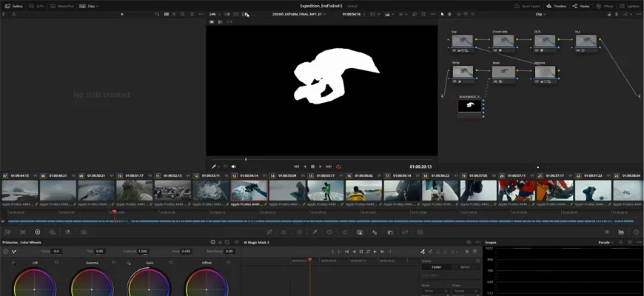Open the Scopes palette icon
The height and width of the screenshot is (296, 644).
point(621,232)
